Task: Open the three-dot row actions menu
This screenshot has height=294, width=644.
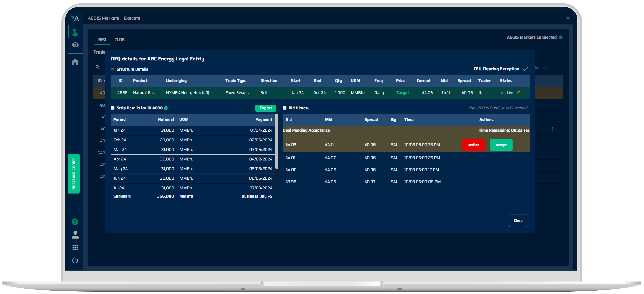Action: [553, 129]
